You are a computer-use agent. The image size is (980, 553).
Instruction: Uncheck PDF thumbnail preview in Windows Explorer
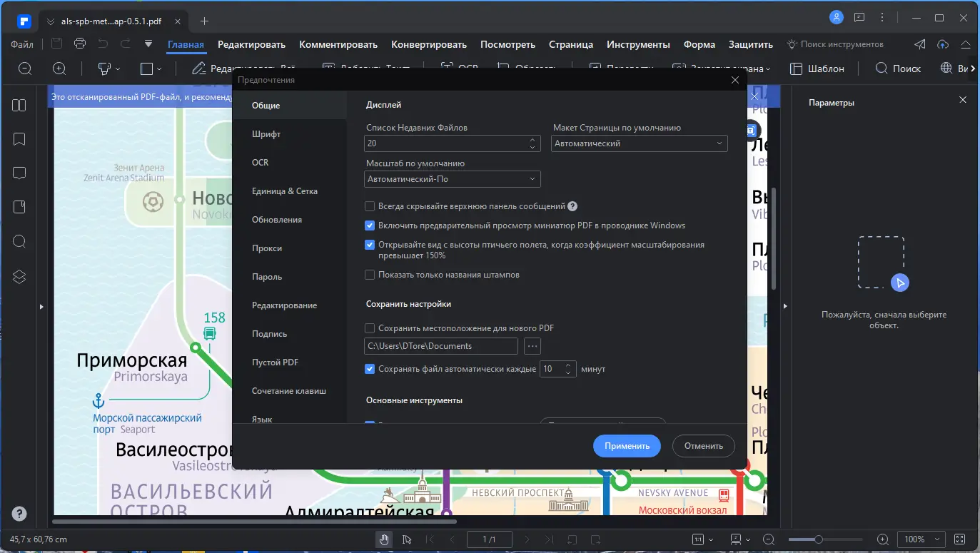pyautogui.click(x=370, y=225)
